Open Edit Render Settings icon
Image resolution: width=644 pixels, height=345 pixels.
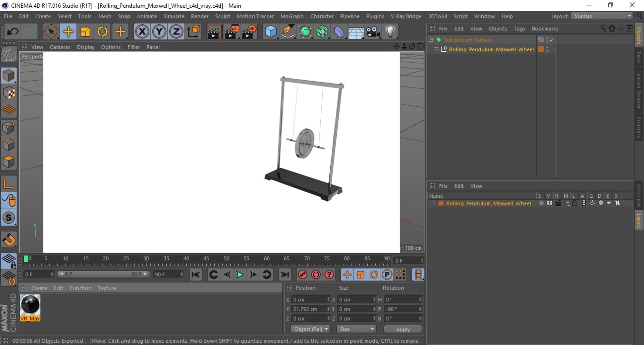(249, 32)
